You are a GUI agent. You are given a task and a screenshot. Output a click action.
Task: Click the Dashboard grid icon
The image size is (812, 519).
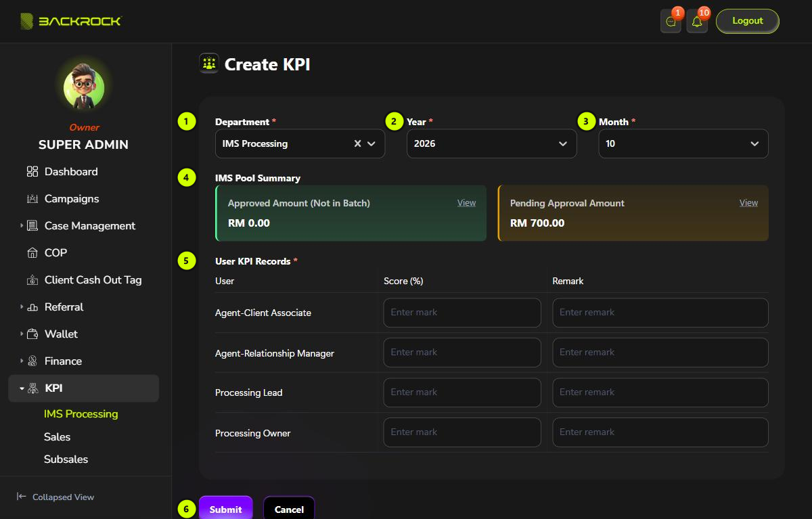pos(32,172)
